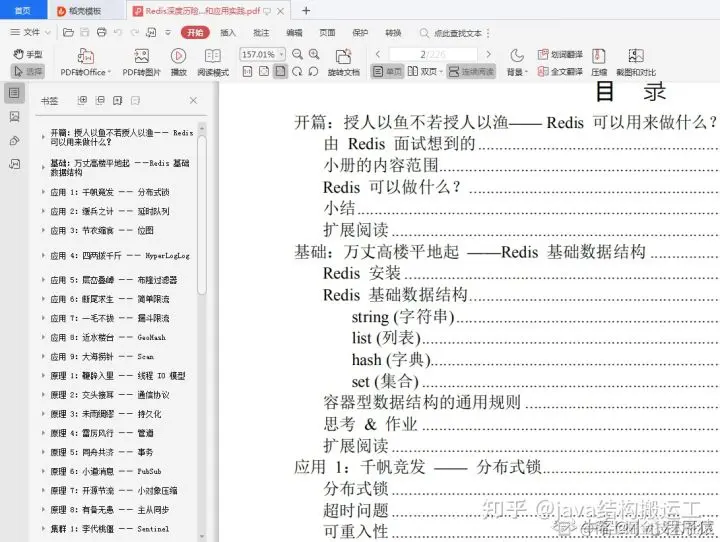
Task: Open a new tab with plus button
Action: 306,11
